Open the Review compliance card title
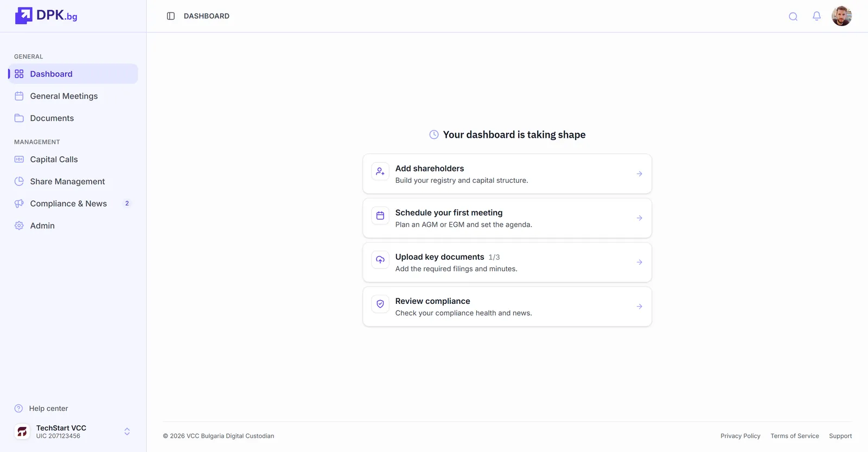Image resolution: width=868 pixels, height=452 pixels. tap(432, 301)
